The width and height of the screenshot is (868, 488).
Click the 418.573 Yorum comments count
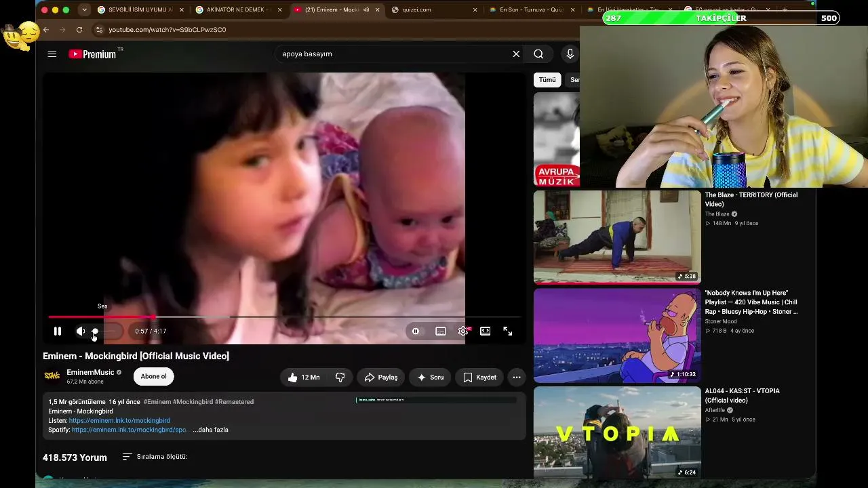click(75, 458)
